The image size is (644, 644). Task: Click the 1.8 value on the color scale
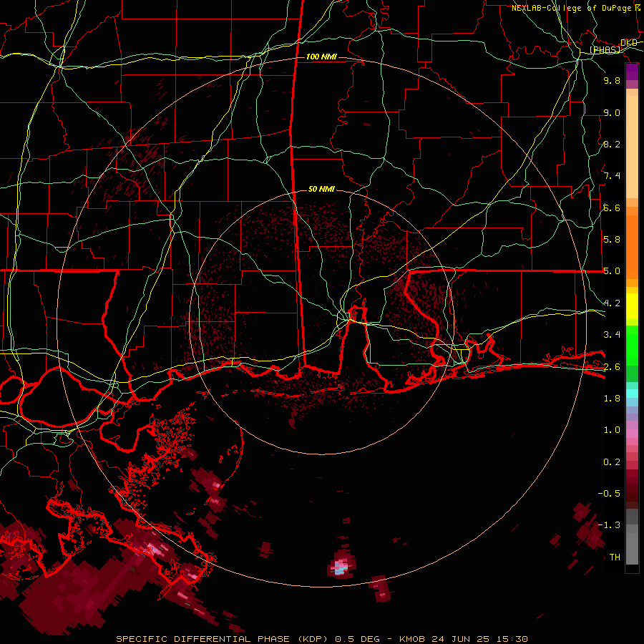click(612, 399)
